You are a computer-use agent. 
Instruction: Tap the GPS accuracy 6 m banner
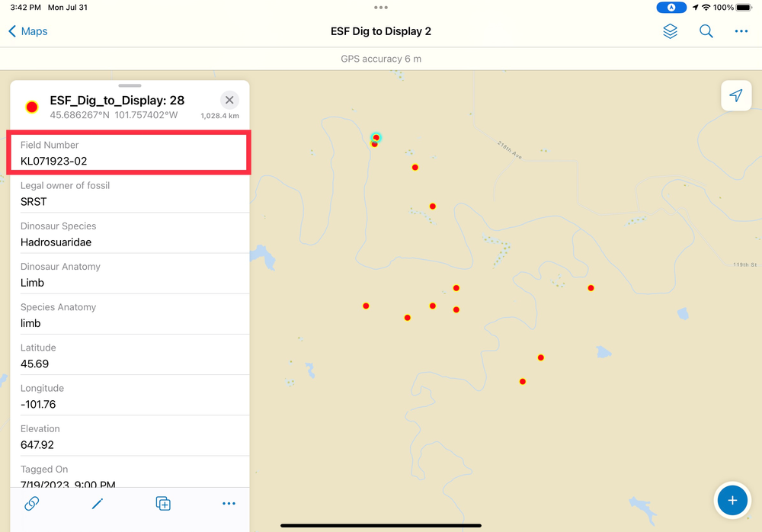point(381,59)
